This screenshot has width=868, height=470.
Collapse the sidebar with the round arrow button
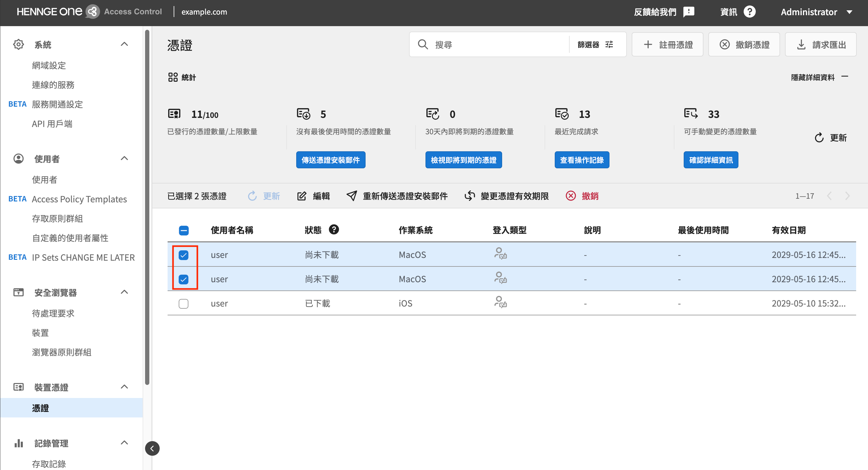(152, 448)
